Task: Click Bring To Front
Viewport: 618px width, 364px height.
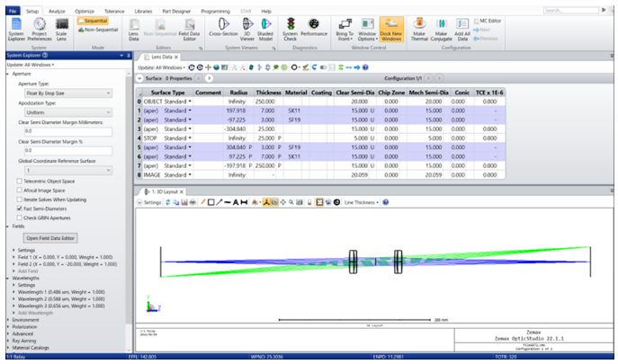Action: point(345,30)
